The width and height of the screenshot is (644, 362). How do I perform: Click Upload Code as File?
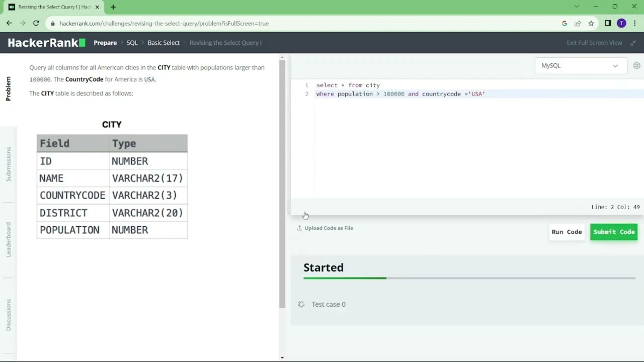coord(329,228)
